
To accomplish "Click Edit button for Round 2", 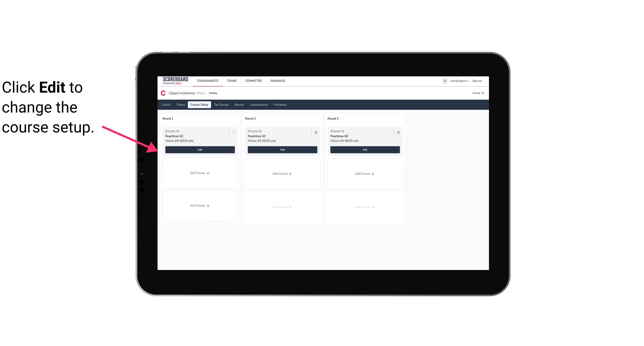I will tap(282, 149).
